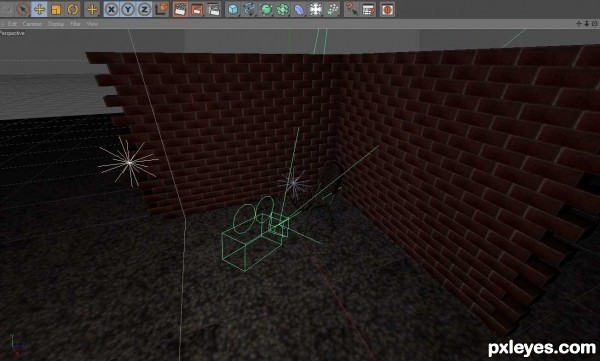Select the Live Selection arrow tool
The height and width of the screenshot is (361, 600).
tap(23, 9)
